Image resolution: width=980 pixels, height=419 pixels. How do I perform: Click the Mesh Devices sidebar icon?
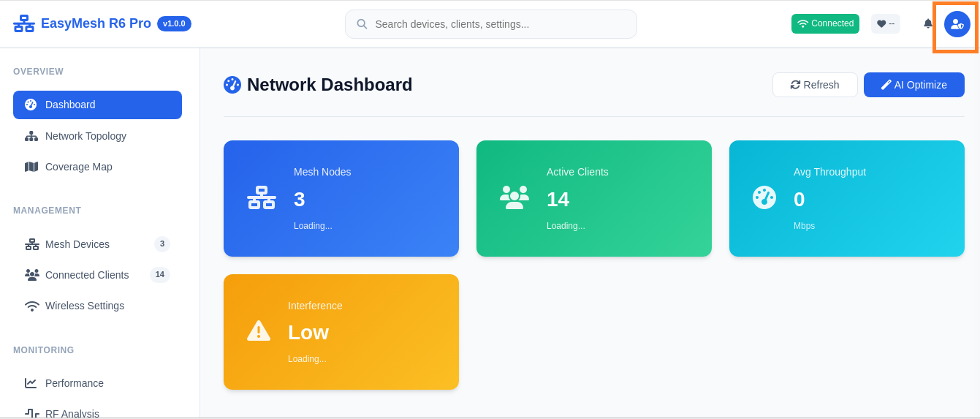click(x=32, y=244)
